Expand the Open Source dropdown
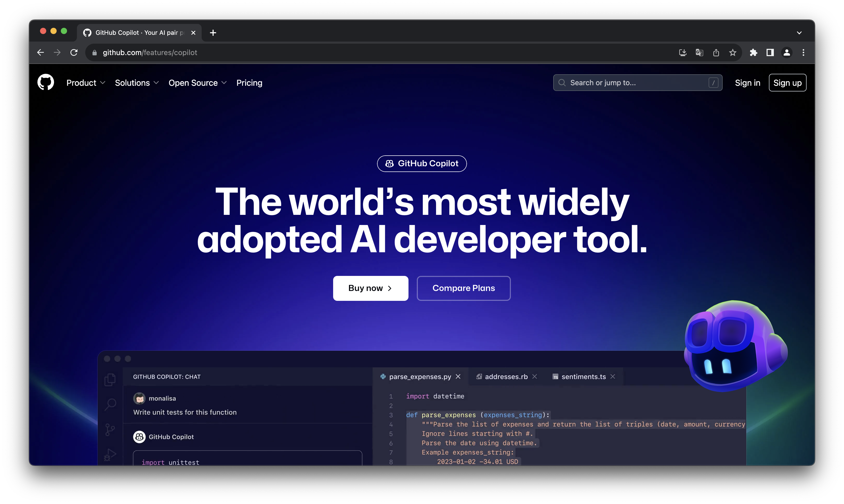844x504 pixels. pyautogui.click(x=197, y=83)
